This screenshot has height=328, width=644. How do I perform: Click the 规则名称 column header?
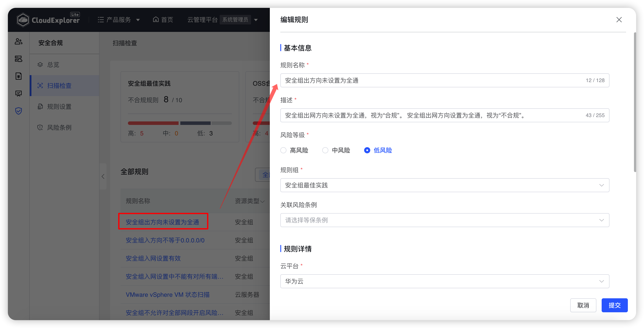138,201
